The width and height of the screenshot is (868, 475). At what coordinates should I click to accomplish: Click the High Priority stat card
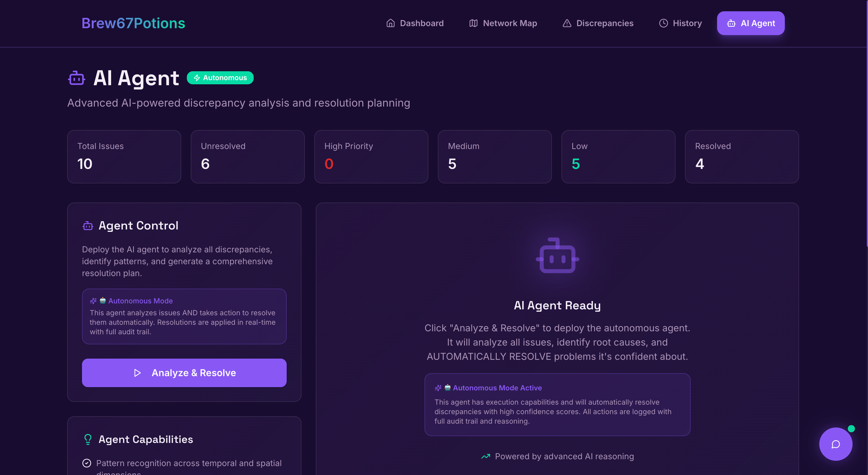(x=371, y=156)
